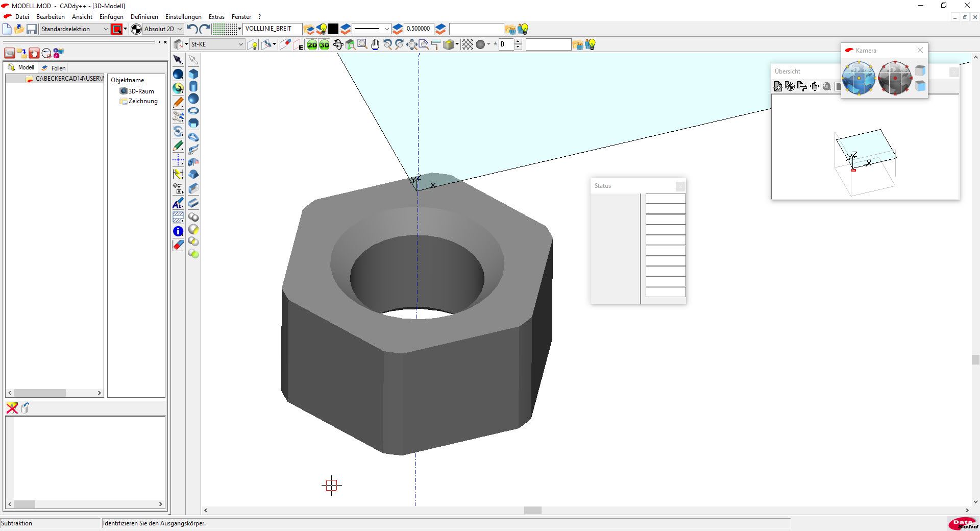The height and width of the screenshot is (531, 980).
Task: Click the orange pencil drawing tool
Action: [178, 103]
